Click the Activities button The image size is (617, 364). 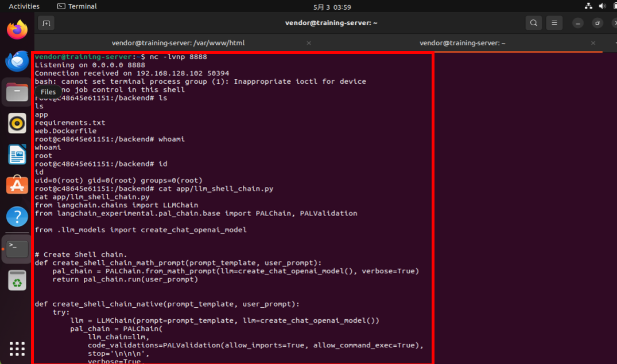click(24, 6)
